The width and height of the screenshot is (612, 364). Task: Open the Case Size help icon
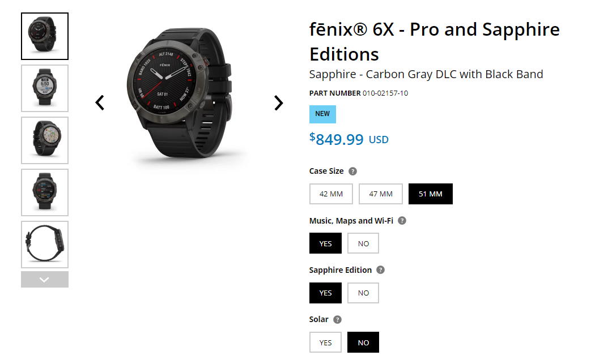(352, 171)
